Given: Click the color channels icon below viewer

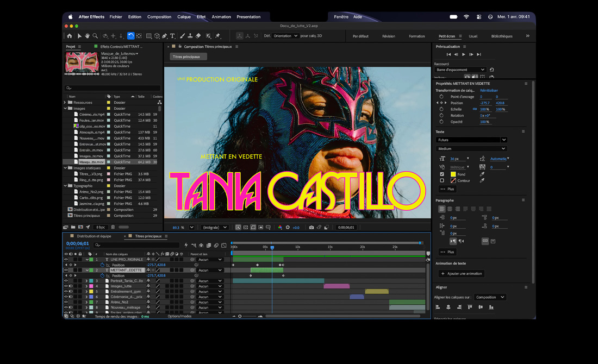Looking at the screenshot, I should pyautogui.click(x=280, y=227).
